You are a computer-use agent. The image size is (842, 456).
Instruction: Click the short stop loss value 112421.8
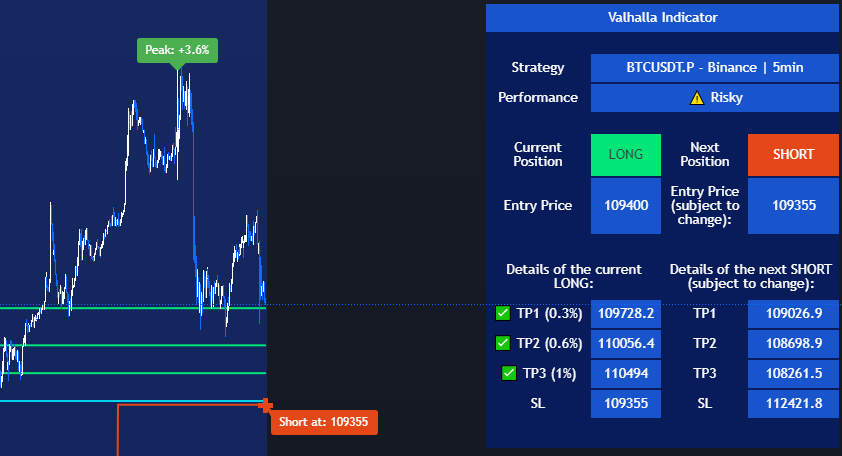[x=793, y=404]
